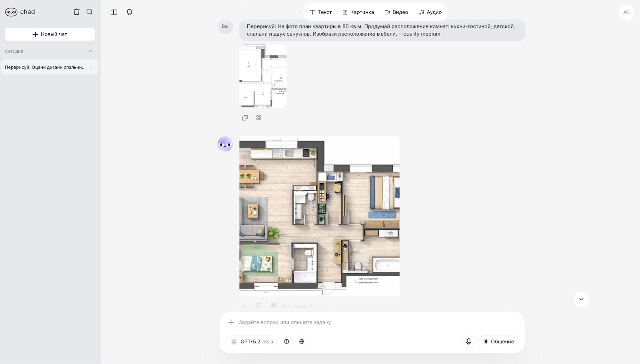
Task: Open the AD user avatar
Action: click(626, 12)
